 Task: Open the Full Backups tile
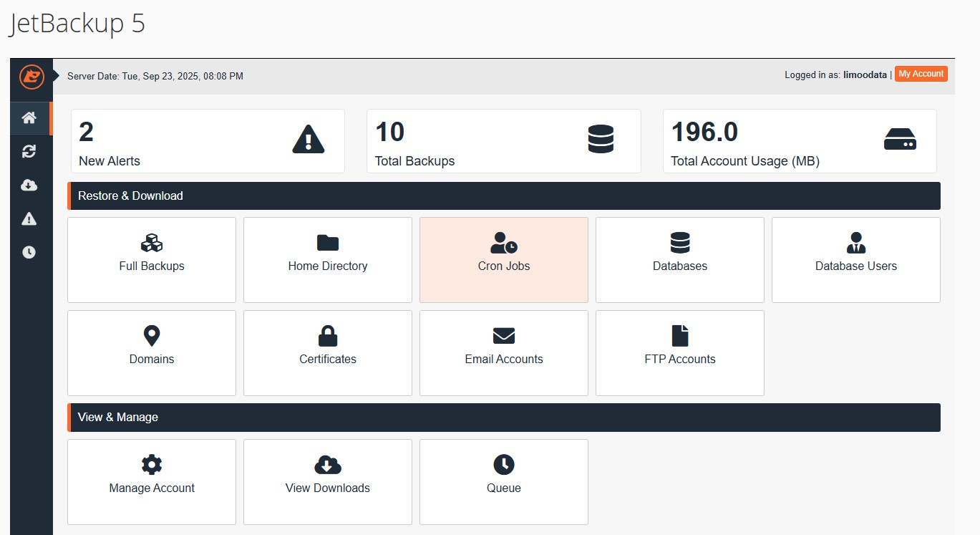(152, 259)
